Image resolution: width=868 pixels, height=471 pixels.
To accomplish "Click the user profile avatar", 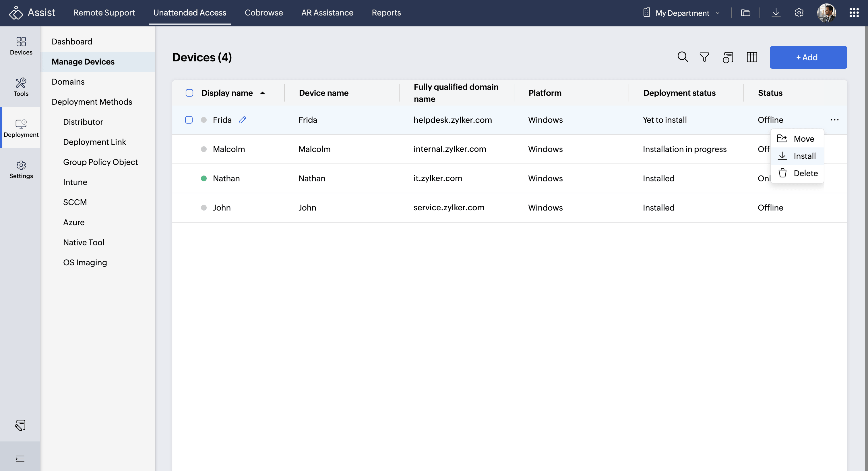I will point(826,13).
